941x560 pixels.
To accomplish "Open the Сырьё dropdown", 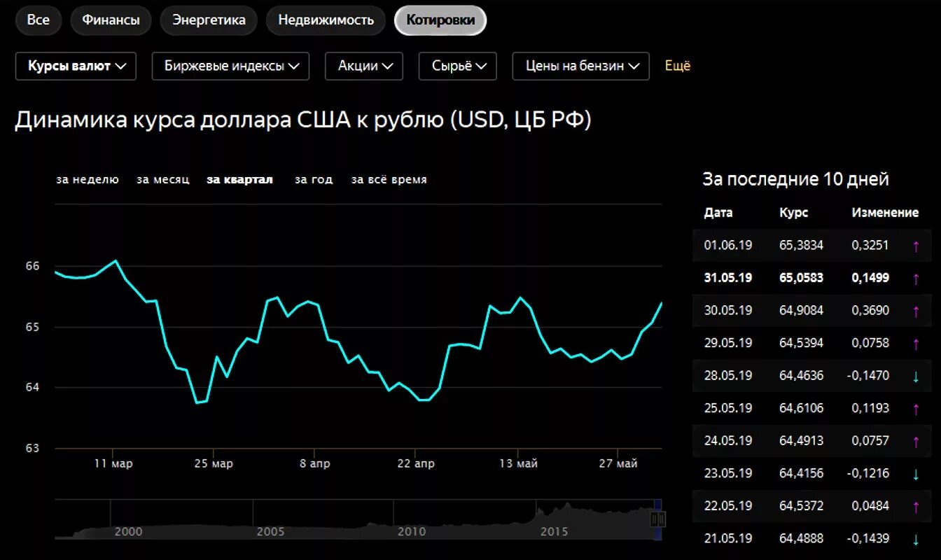I will click(458, 66).
